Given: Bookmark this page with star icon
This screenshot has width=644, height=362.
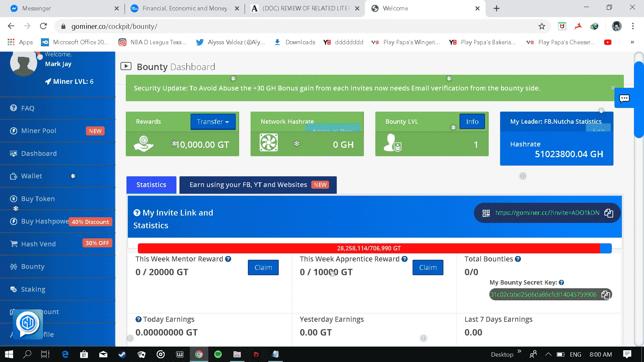Looking at the screenshot, I should click(x=542, y=26).
